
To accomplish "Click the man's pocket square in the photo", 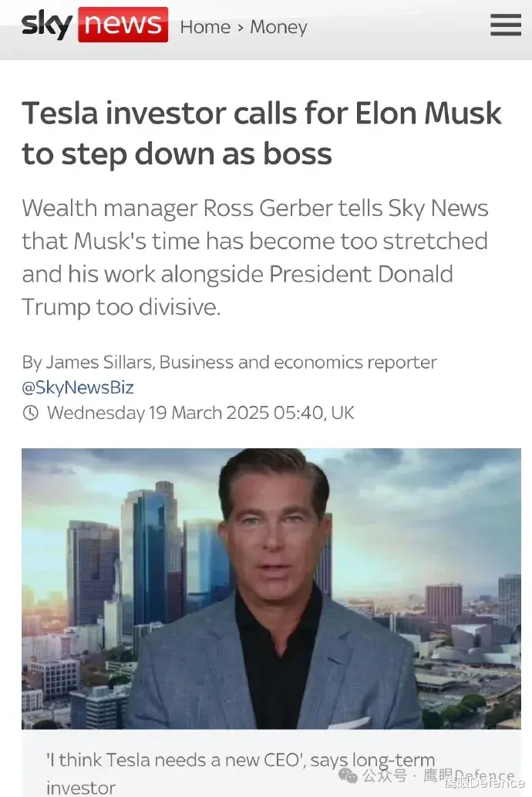I will (x=349, y=722).
